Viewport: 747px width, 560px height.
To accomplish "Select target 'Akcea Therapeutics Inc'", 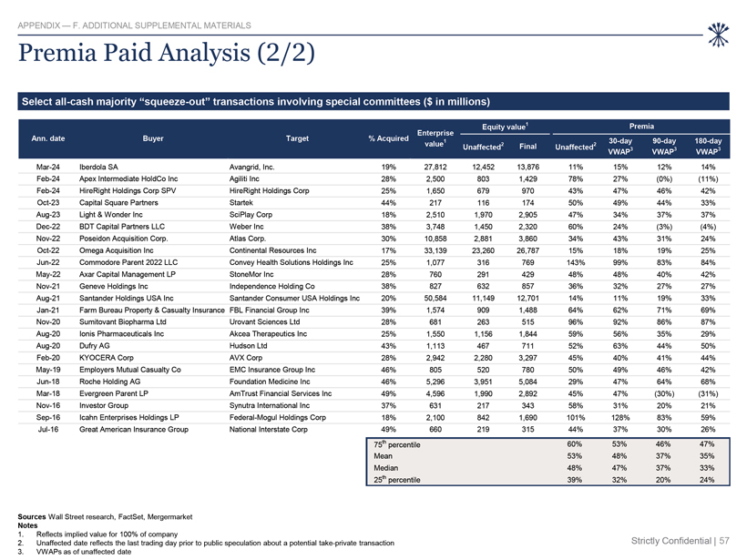I will 268,334.
